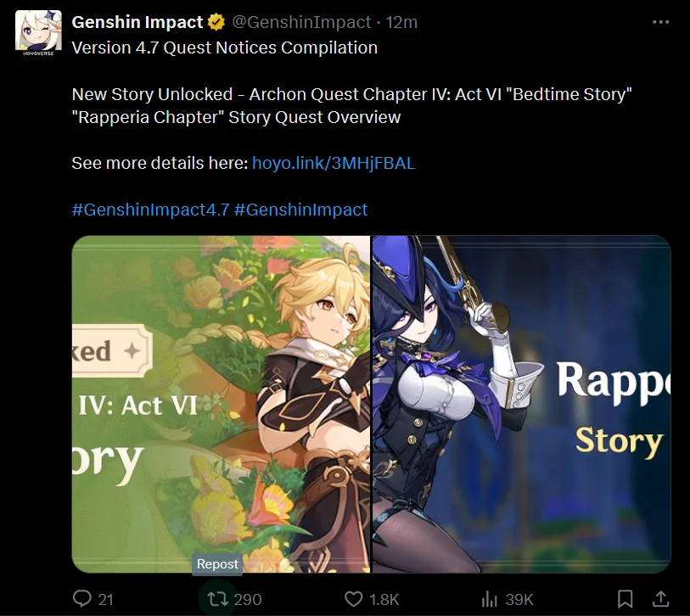This screenshot has height=616, width=690.
Task: Share the post using the upload arrow icon
Action: pyautogui.click(x=660, y=598)
